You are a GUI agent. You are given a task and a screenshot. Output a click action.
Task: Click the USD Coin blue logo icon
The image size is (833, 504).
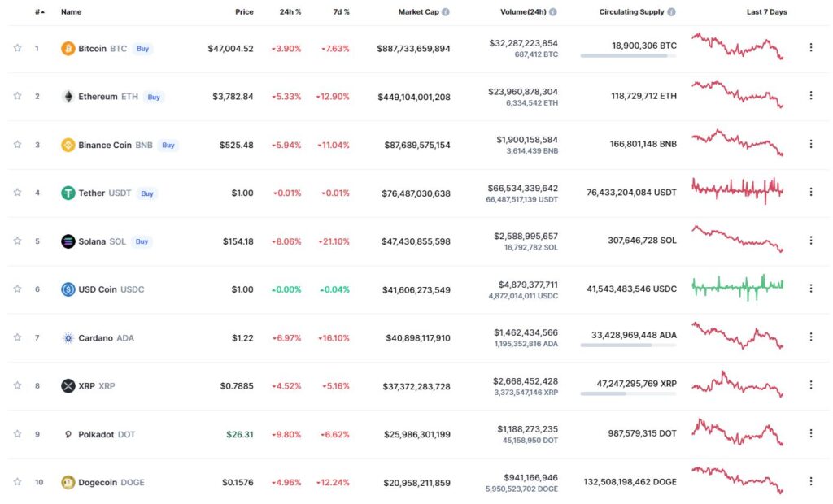point(68,289)
